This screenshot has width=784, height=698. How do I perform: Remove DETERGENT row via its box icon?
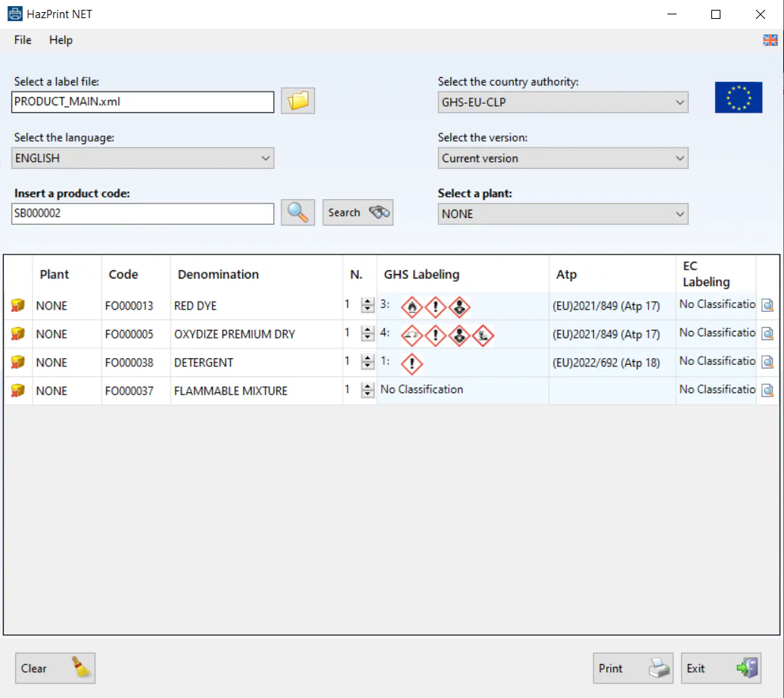pyautogui.click(x=17, y=363)
